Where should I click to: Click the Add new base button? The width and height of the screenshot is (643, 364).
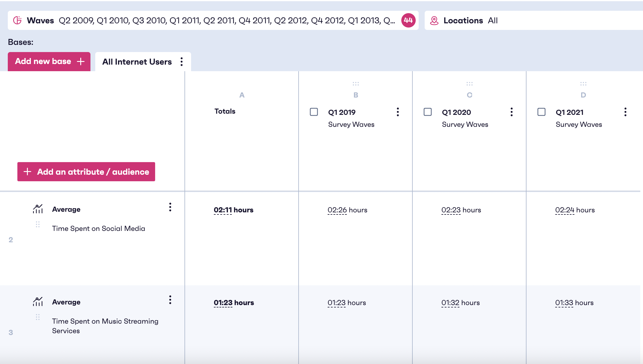[x=49, y=61]
